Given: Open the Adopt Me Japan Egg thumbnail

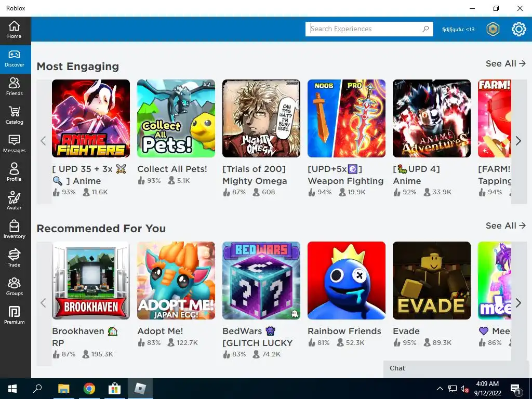Looking at the screenshot, I should tap(176, 281).
